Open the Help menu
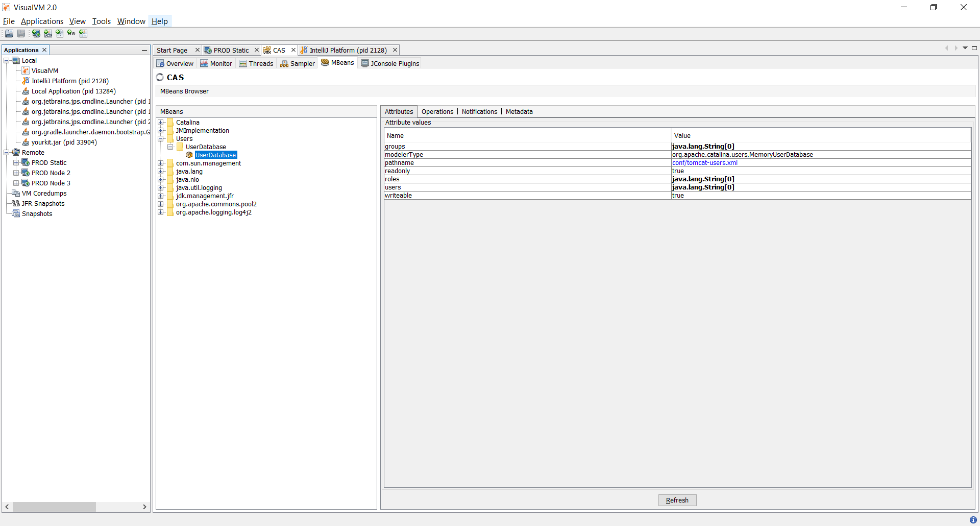This screenshot has width=980, height=526. (159, 21)
